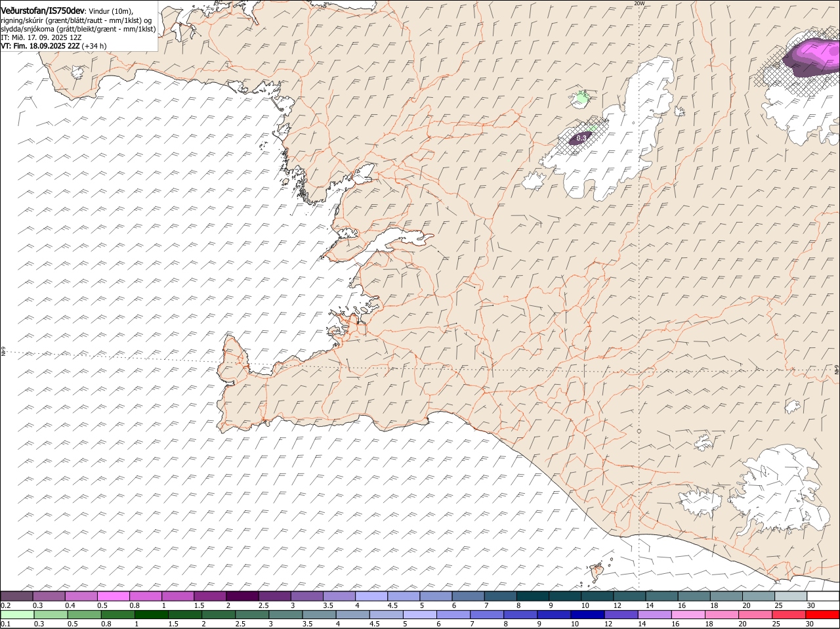Select the upper legend swatch starting at 14
The height and width of the screenshot is (629, 840).
(x=661, y=596)
